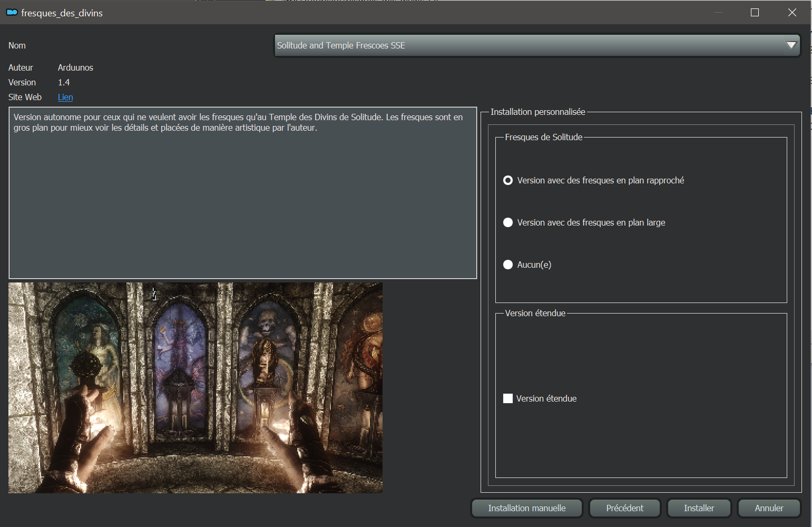Click the 'Site Web' label
The width and height of the screenshot is (812, 527).
[x=25, y=97]
